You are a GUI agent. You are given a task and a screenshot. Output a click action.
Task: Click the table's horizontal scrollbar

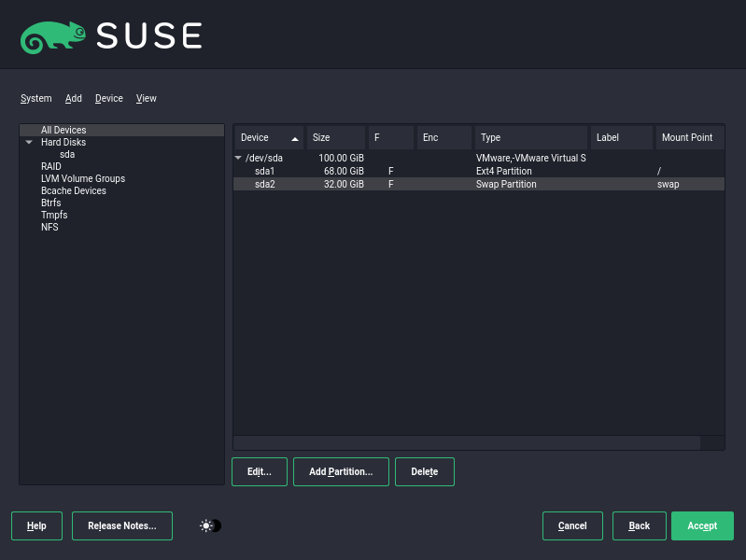(467, 442)
